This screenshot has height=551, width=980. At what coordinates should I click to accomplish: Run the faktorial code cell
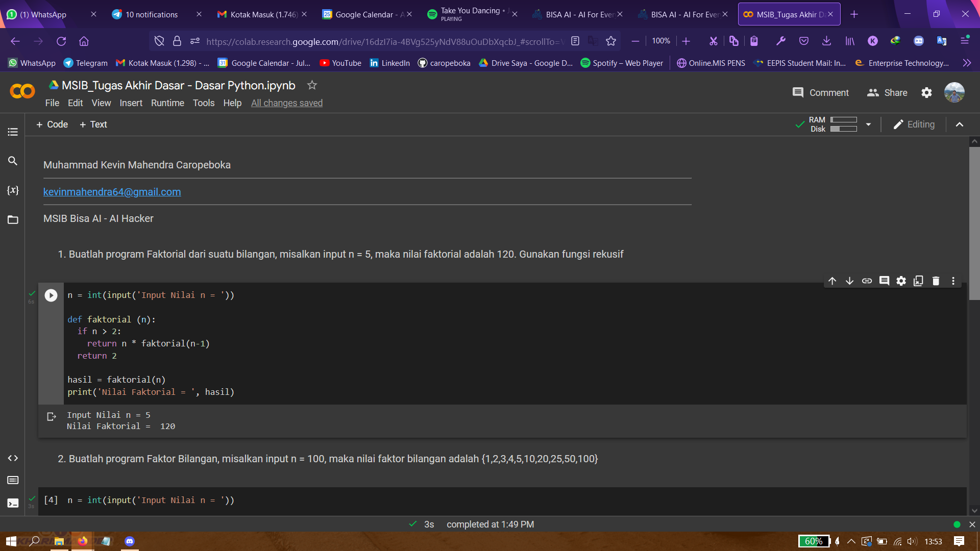click(51, 295)
